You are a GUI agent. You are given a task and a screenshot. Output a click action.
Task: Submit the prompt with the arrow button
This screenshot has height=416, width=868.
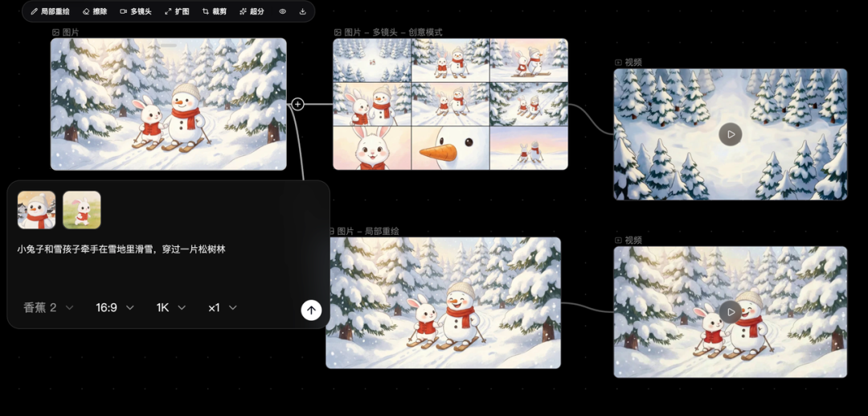(x=311, y=310)
